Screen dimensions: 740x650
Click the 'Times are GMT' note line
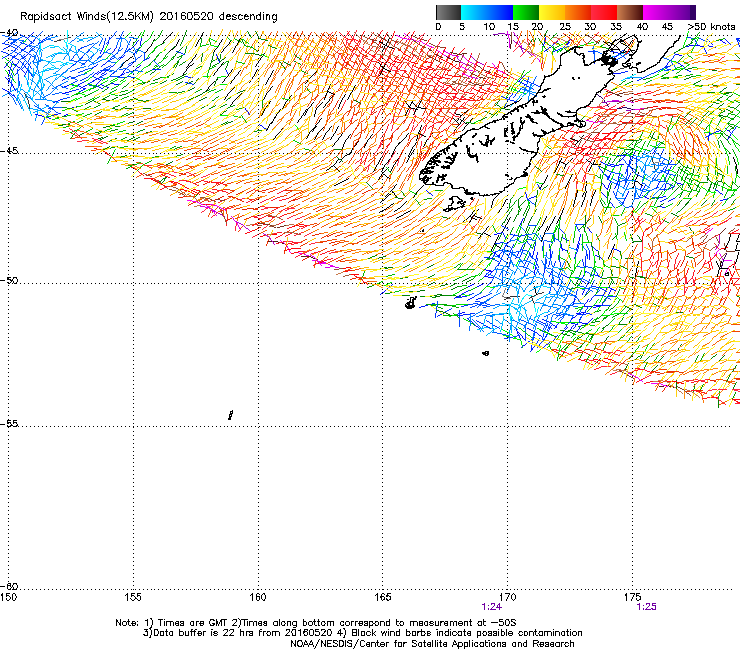click(x=316, y=623)
